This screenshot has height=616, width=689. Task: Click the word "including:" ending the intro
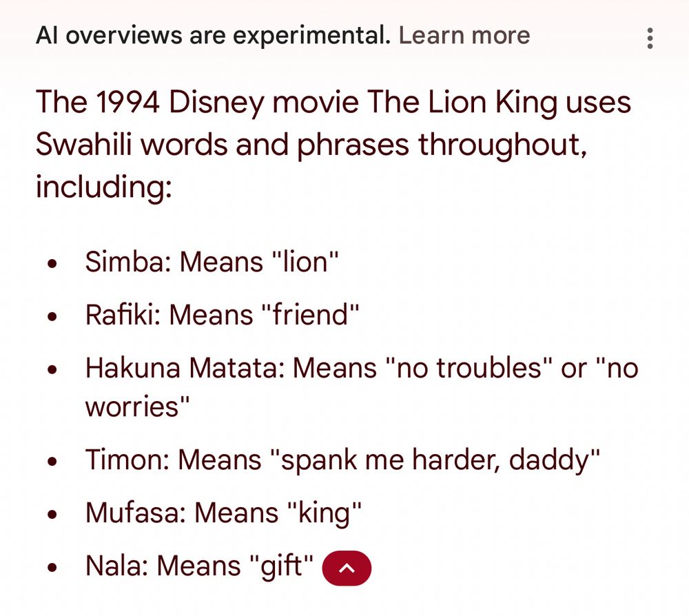pos(103,187)
